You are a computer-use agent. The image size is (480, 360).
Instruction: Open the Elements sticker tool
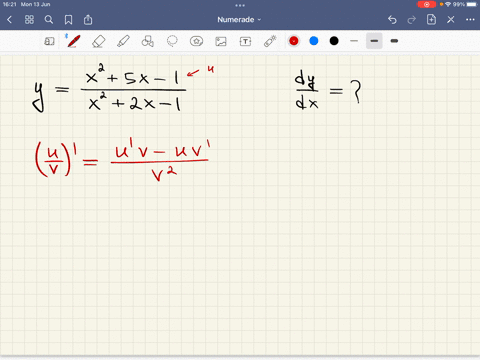(196, 41)
